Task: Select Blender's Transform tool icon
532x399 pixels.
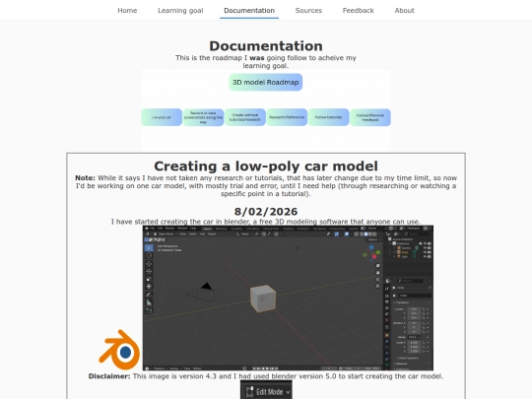Action: tap(149, 287)
